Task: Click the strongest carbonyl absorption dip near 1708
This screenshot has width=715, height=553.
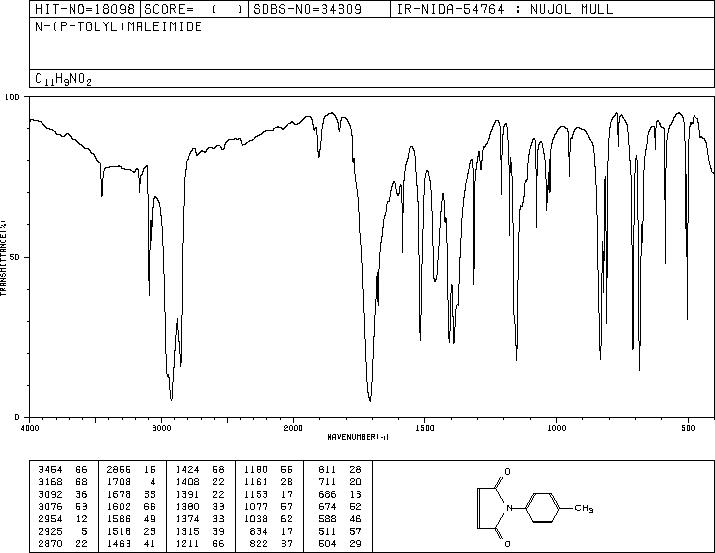Action: click(370, 399)
